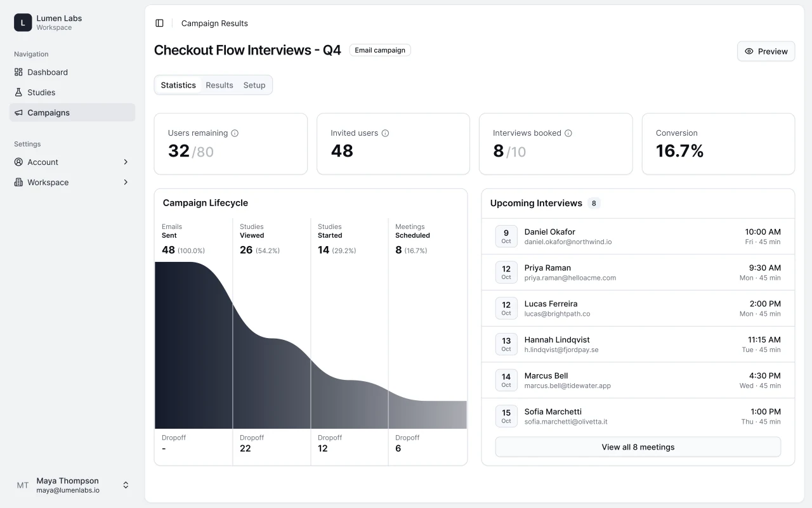The width and height of the screenshot is (812, 508).
Task: Open Studies in the navigation
Action: [x=72, y=93]
